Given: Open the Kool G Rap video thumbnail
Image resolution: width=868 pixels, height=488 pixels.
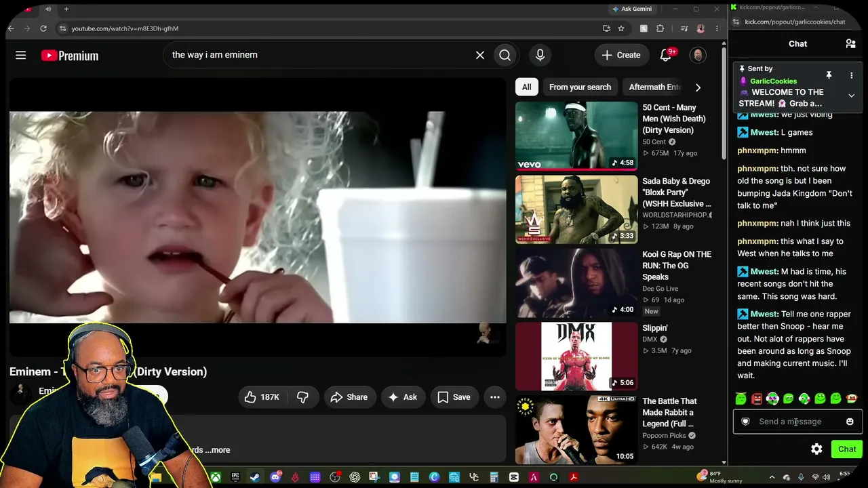Looking at the screenshot, I should [x=576, y=283].
